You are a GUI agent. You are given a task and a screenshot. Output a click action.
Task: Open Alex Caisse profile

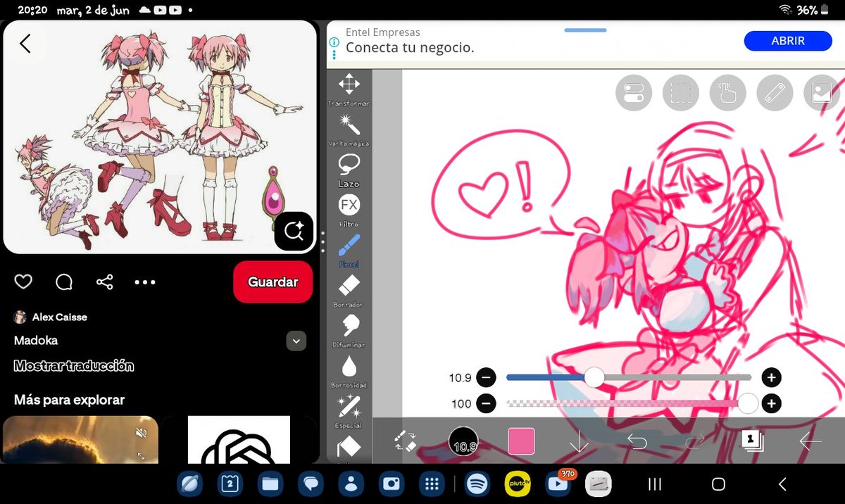click(x=51, y=317)
